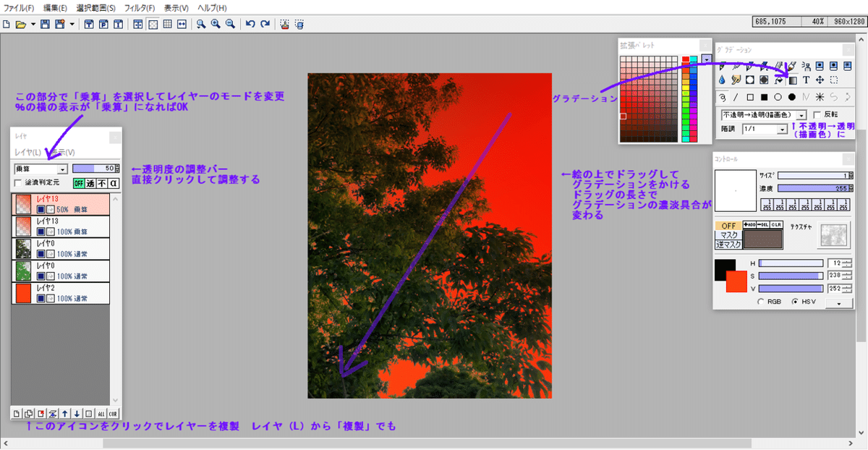Select the RGB radio button
This screenshot has height=450, width=868.
tap(760, 301)
